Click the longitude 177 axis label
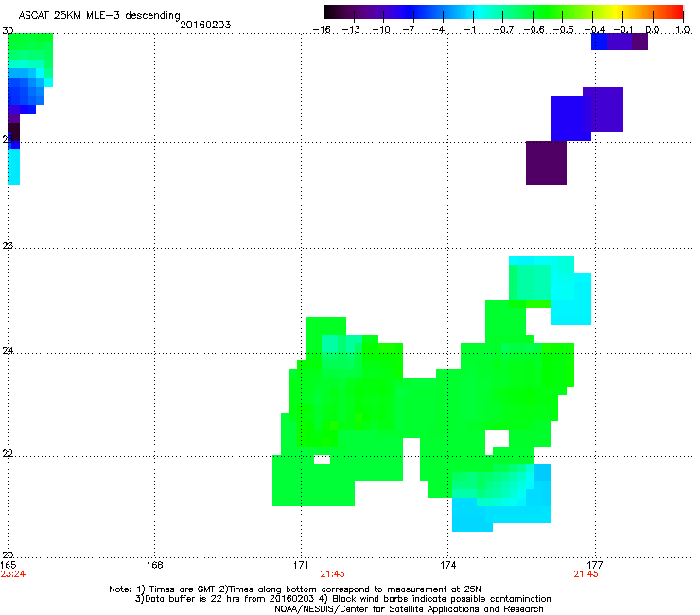Screen dimensions: 700x615 coord(595,565)
